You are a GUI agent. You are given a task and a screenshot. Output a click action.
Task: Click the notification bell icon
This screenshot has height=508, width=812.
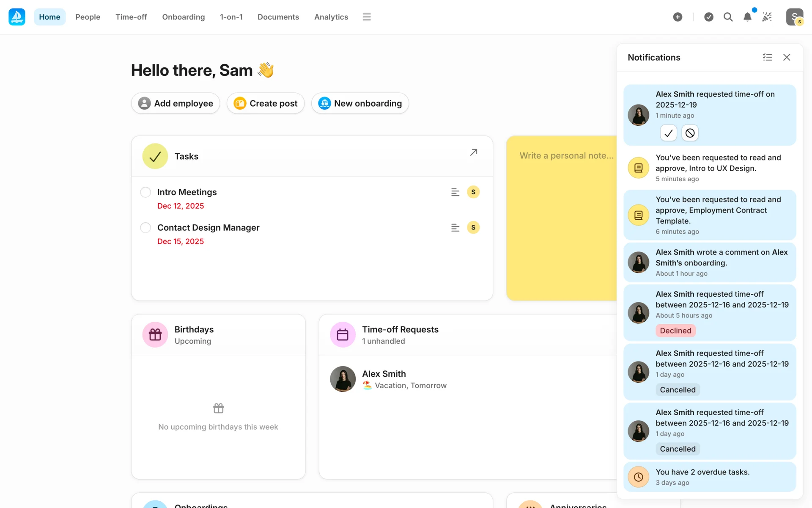click(x=747, y=17)
